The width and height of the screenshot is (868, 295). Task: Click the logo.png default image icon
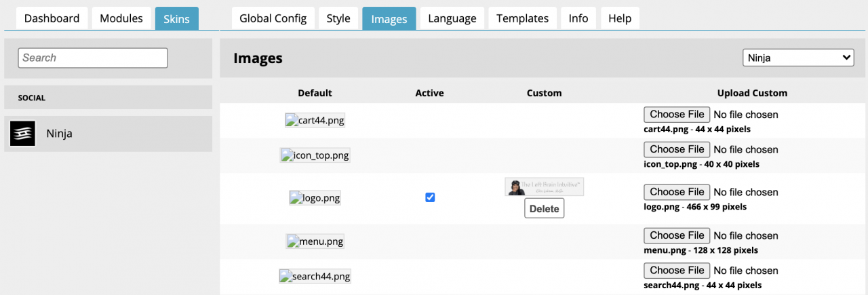click(x=315, y=198)
